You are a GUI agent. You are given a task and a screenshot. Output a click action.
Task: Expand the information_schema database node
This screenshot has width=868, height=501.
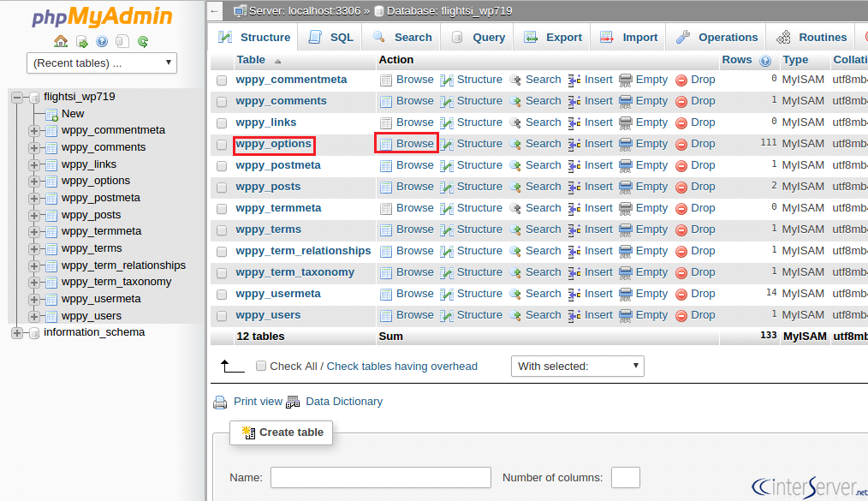[17, 332]
